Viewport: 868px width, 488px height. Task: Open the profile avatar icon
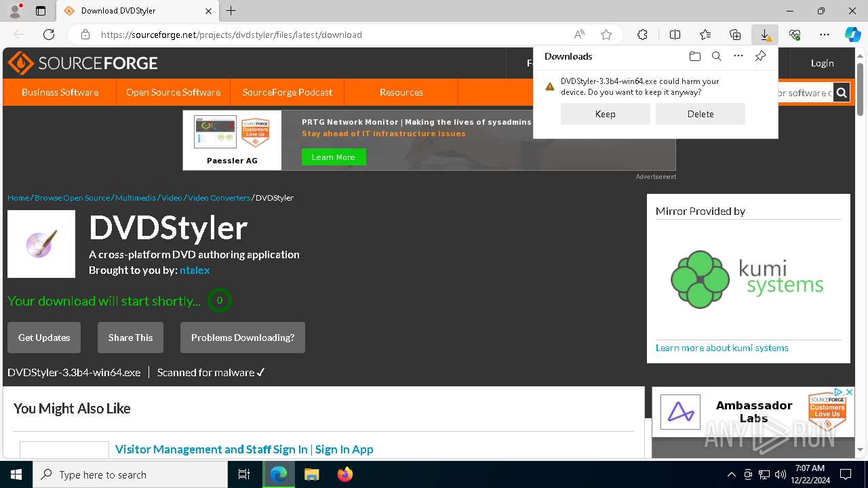pyautogui.click(x=15, y=11)
